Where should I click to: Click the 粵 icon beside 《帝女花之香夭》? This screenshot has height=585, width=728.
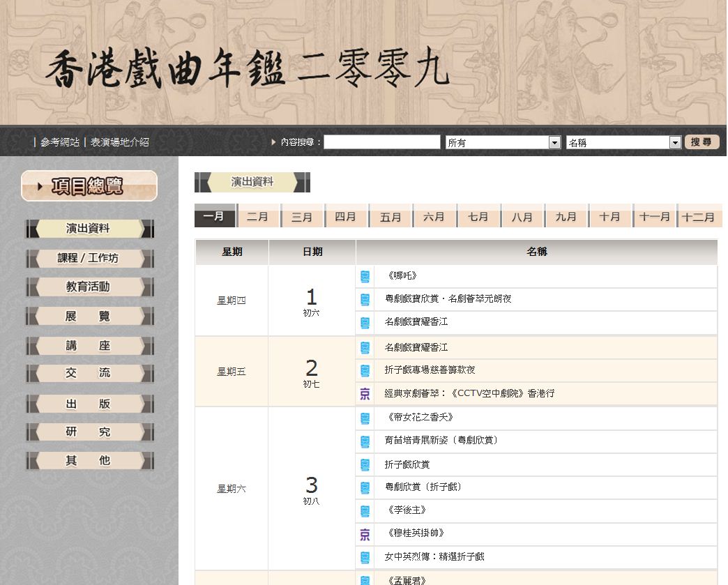pyautogui.click(x=365, y=418)
